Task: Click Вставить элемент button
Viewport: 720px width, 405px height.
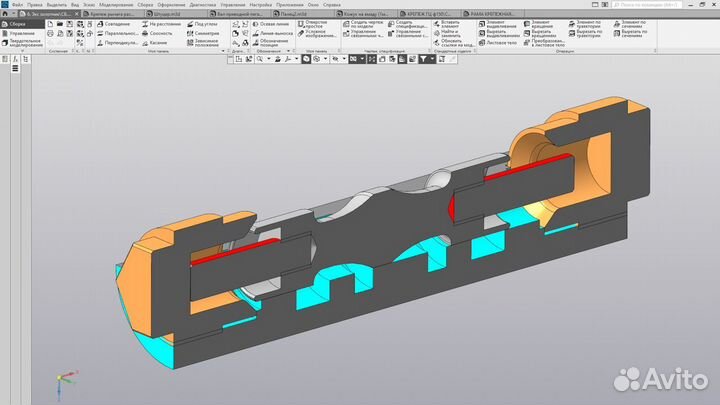Action: coord(452,24)
